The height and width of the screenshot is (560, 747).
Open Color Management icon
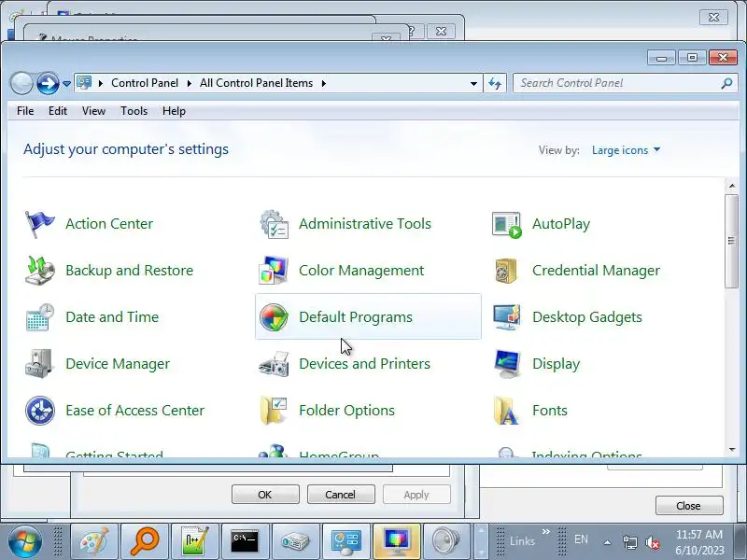coord(274,271)
